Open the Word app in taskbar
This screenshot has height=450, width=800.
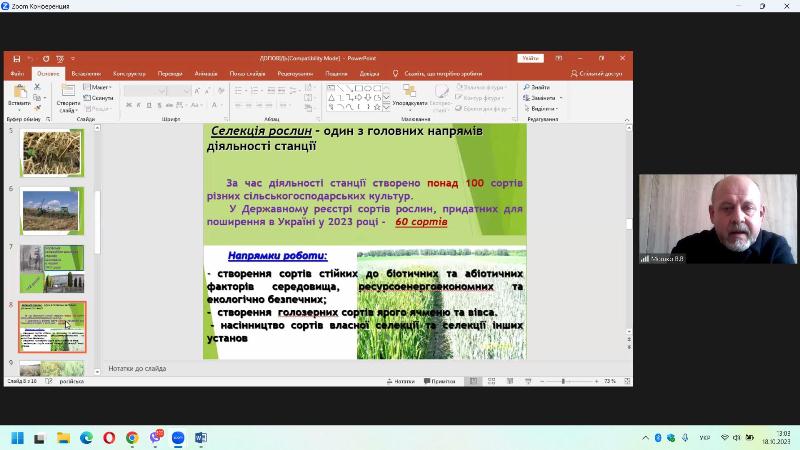point(201,438)
